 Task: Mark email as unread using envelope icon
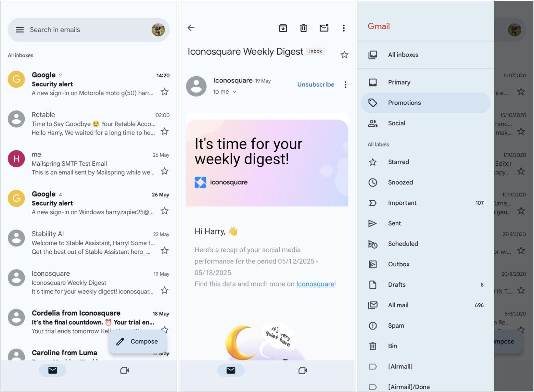[324, 28]
